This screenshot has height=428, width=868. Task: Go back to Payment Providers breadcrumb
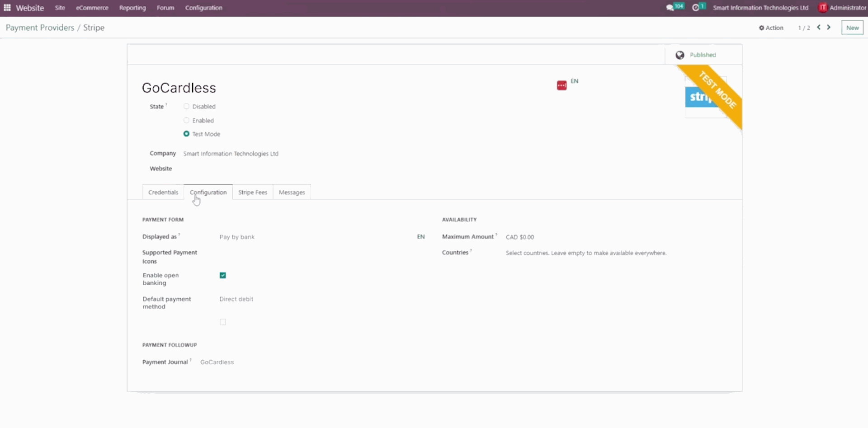[40, 28]
